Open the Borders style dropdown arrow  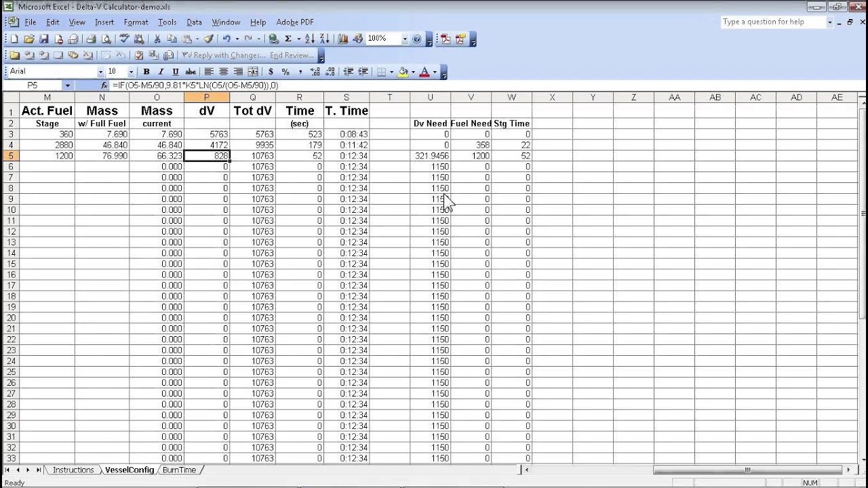pos(391,72)
